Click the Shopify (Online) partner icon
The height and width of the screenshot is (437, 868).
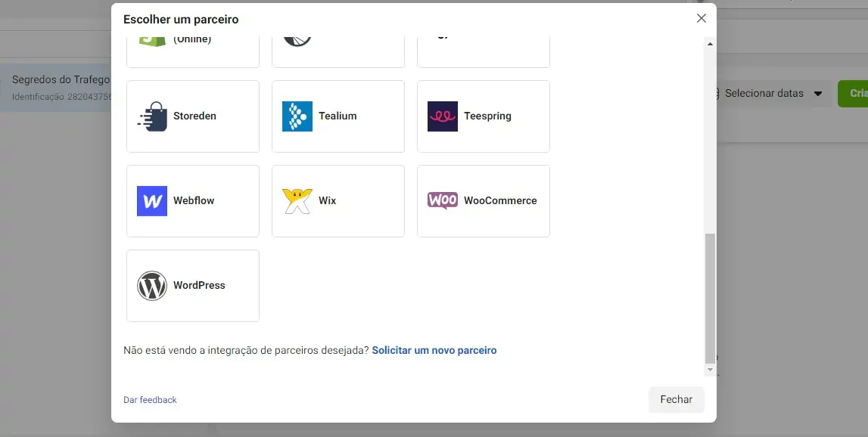click(x=152, y=41)
